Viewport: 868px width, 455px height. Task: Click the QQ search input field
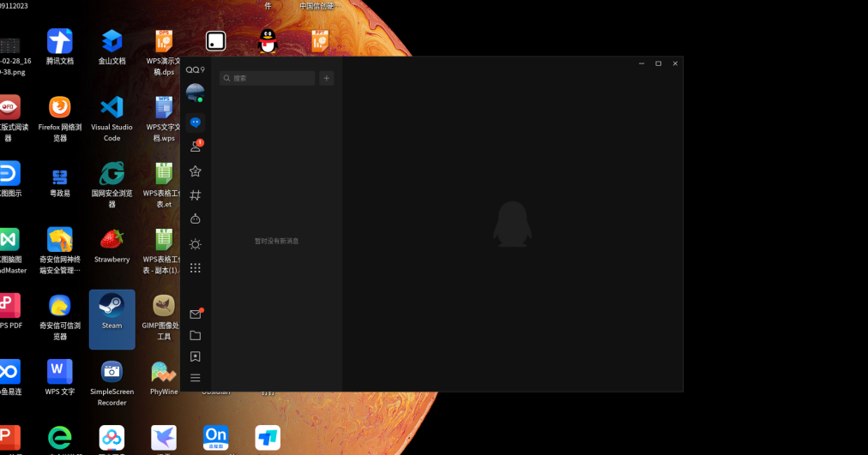click(x=268, y=78)
